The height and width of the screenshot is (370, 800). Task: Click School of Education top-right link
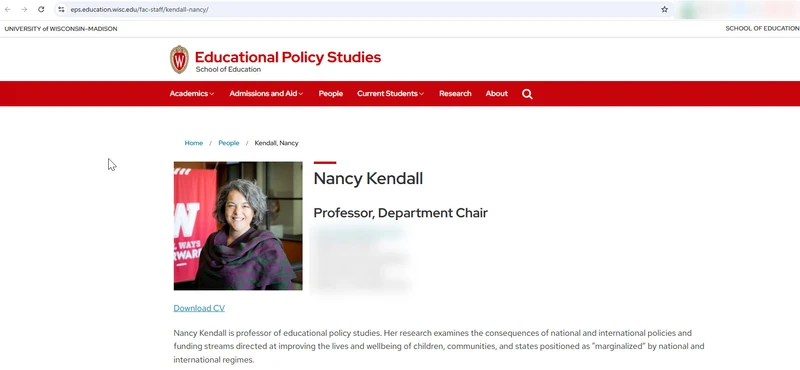(x=762, y=29)
